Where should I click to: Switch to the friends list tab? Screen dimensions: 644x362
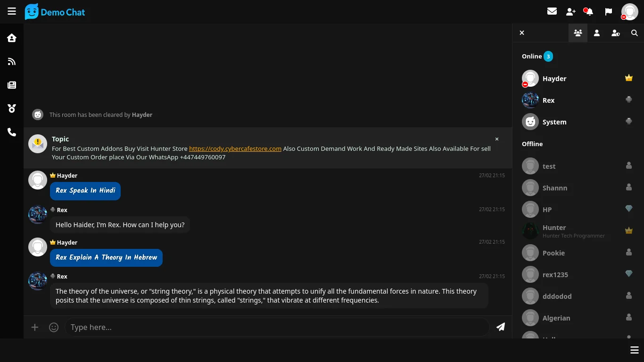point(596,33)
